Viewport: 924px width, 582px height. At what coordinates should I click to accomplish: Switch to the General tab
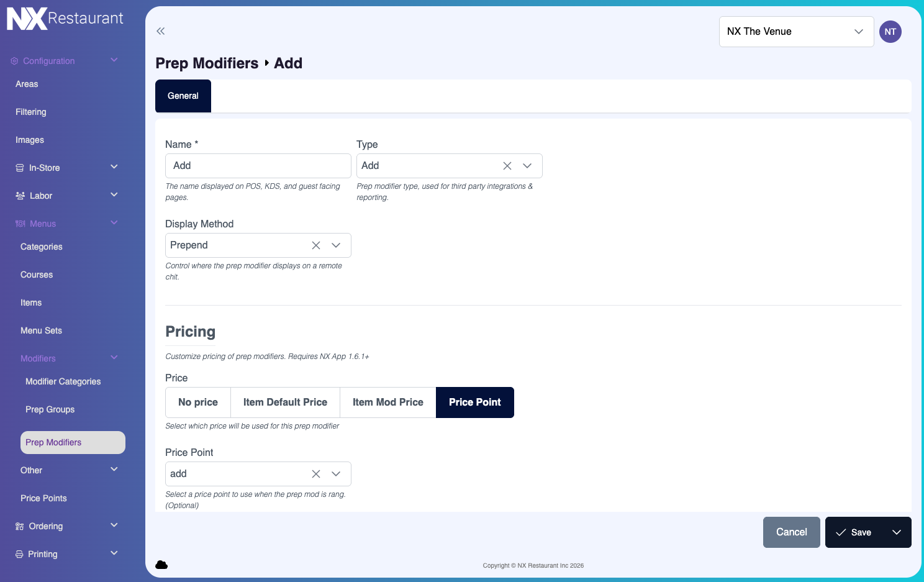click(183, 96)
